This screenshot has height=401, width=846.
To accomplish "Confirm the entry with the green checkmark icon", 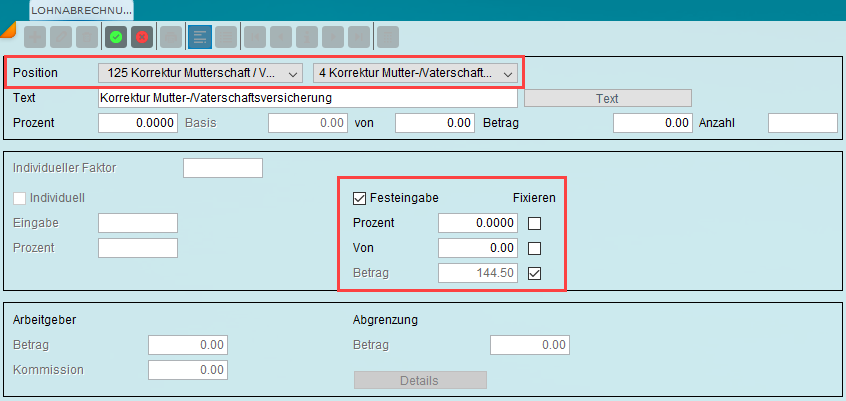I will [116, 37].
